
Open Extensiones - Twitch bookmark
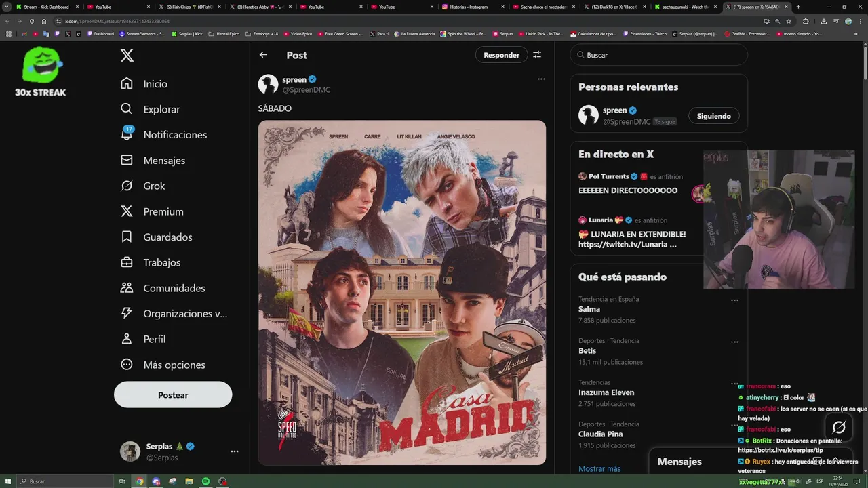[645, 33]
